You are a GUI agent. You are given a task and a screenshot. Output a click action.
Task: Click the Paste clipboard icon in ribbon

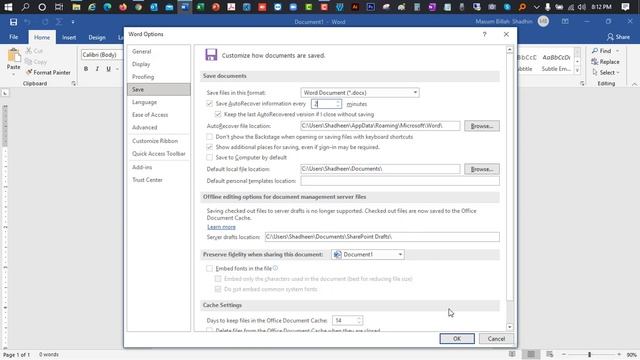click(13, 55)
